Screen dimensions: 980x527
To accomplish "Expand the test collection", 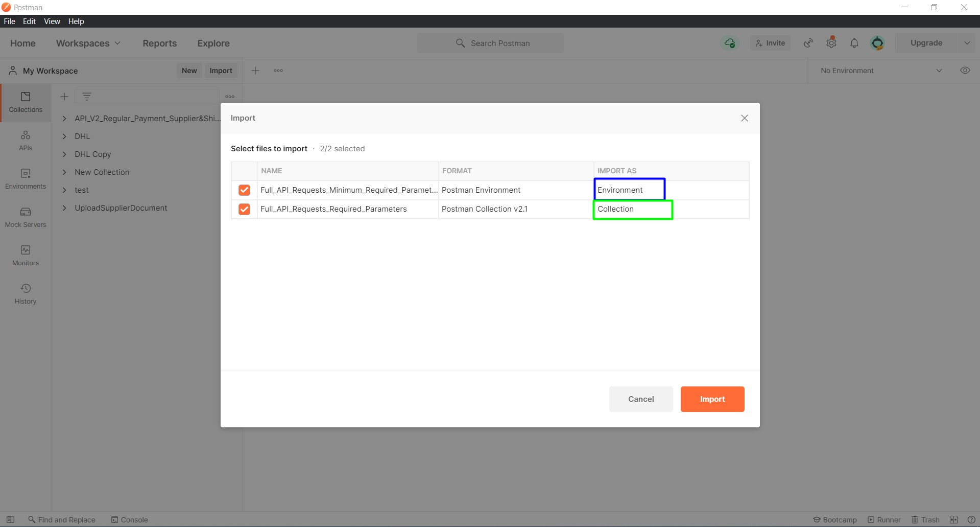I will point(64,190).
